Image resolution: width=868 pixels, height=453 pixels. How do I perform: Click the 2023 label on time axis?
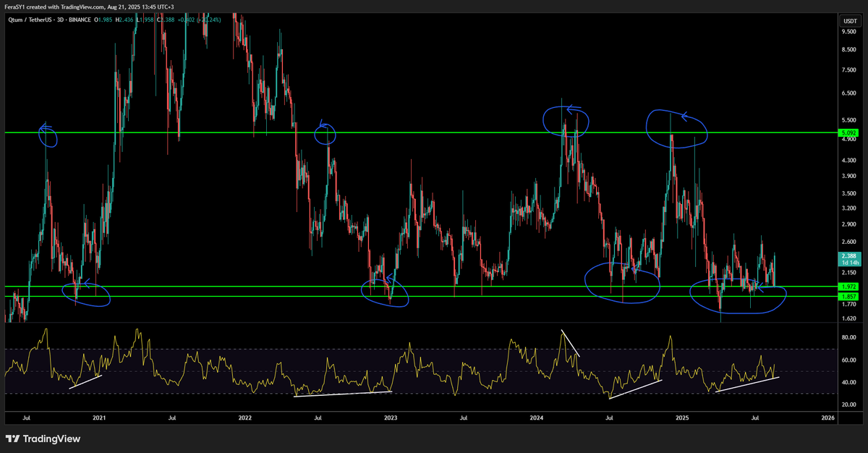(x=391, y=418)
